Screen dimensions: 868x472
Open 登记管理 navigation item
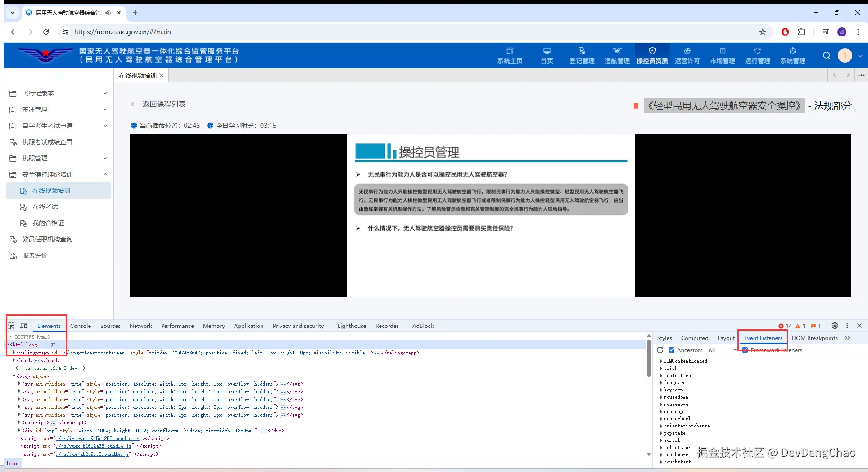pos(582,55)
